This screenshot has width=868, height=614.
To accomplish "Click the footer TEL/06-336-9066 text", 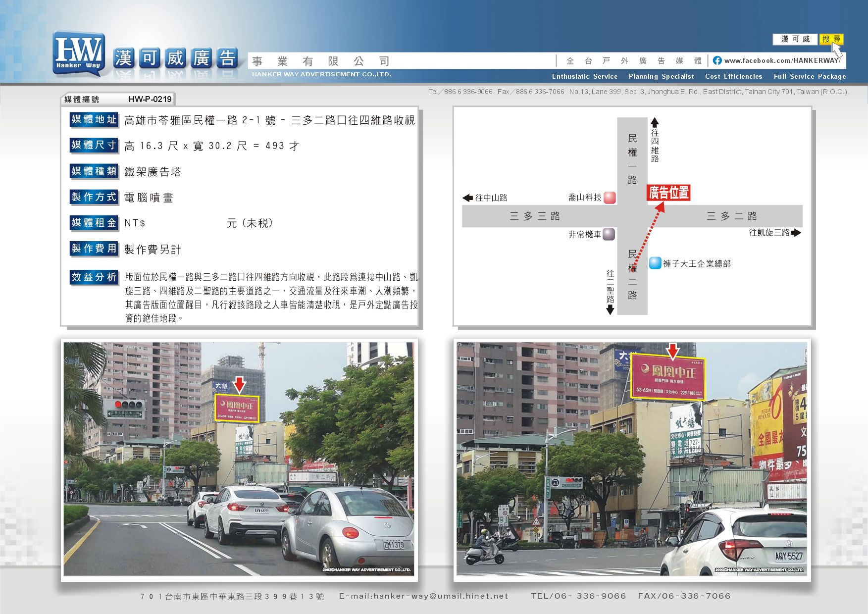I will 578,596.
